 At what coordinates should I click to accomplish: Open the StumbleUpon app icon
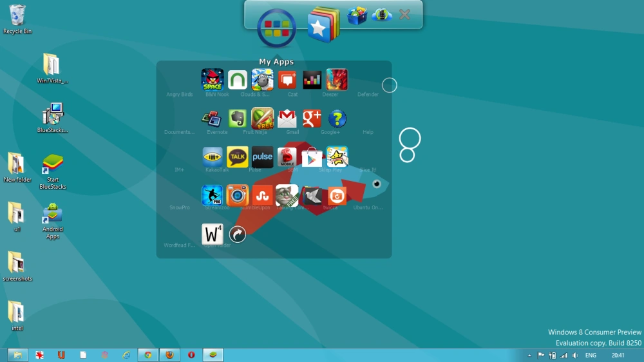coord(263,195)
